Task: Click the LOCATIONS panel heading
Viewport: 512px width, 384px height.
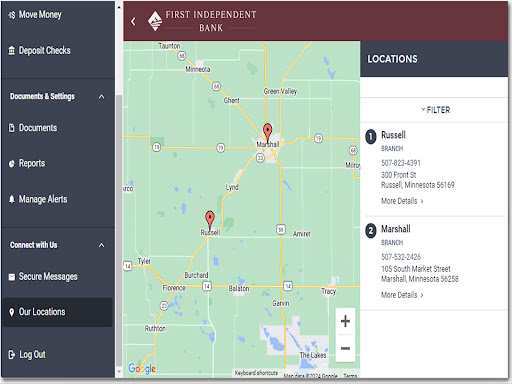Action: pos(392,59)
